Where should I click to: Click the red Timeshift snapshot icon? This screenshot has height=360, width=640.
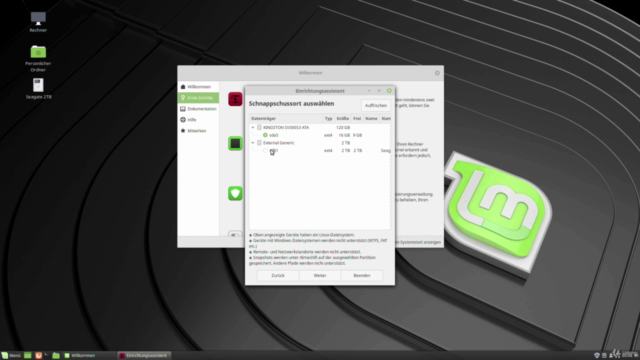click(x=235, y=99)
